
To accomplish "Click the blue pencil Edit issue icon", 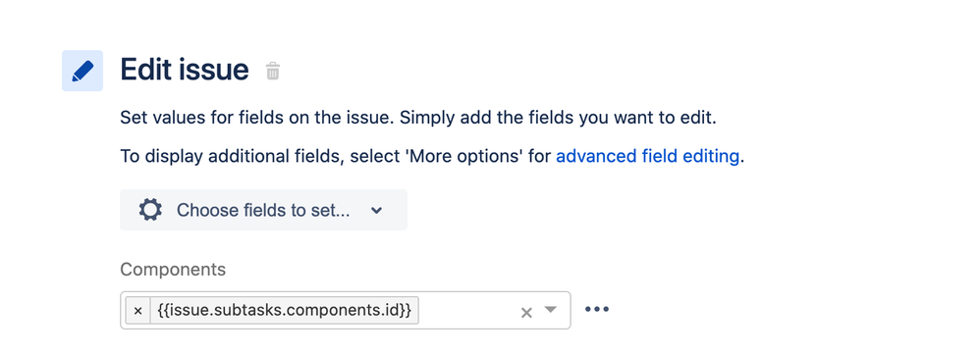I will pos(82,71).
